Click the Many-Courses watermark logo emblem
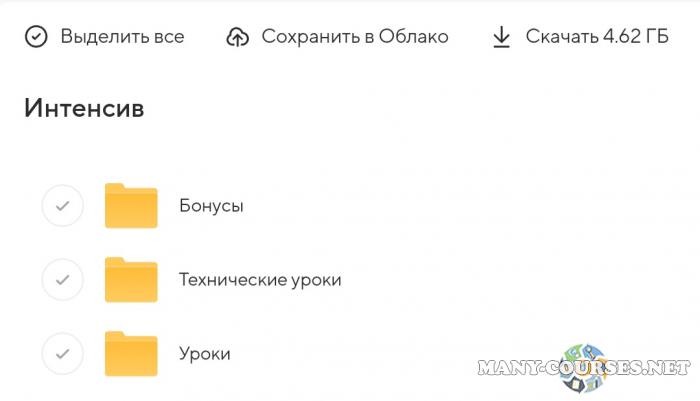Viewport: 700px width, 401px height. [x=587, y=368]
